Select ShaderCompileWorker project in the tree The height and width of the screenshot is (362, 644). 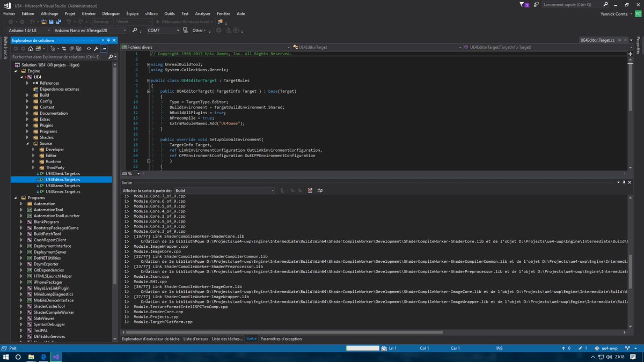54,312
